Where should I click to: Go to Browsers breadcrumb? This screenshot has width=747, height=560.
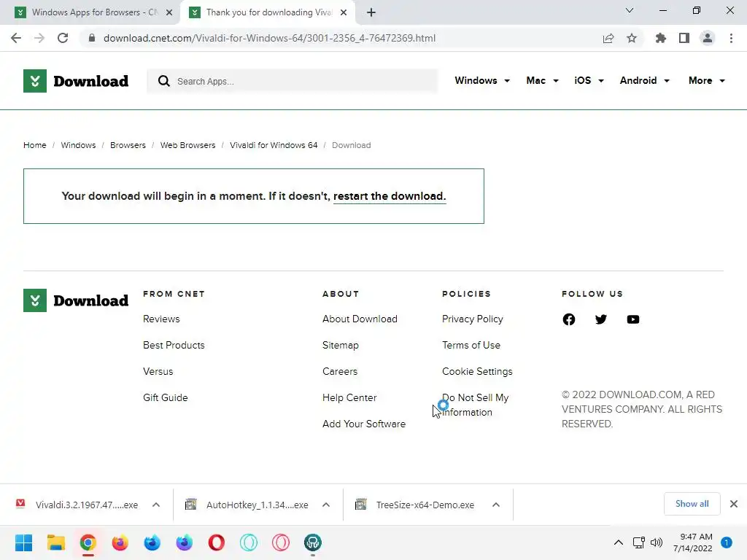pos(128,145)
